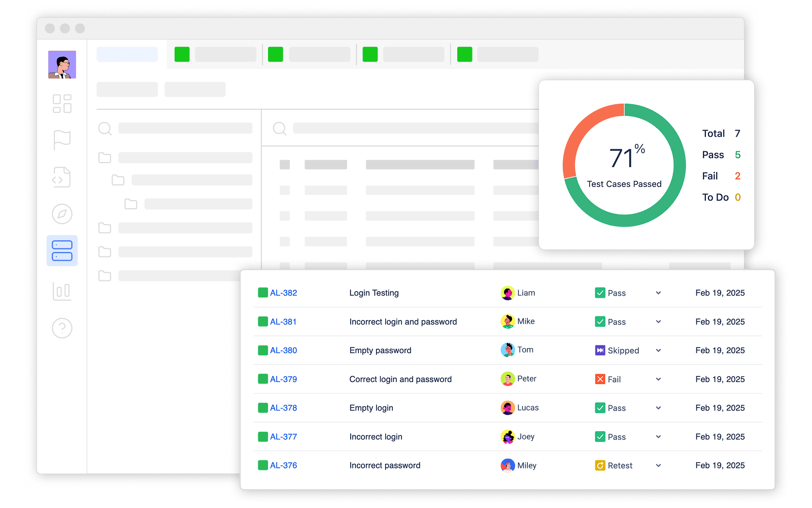812x508 pixels.
Task: Open the status dropdown for Empty password row
Action: click(658, 350)
